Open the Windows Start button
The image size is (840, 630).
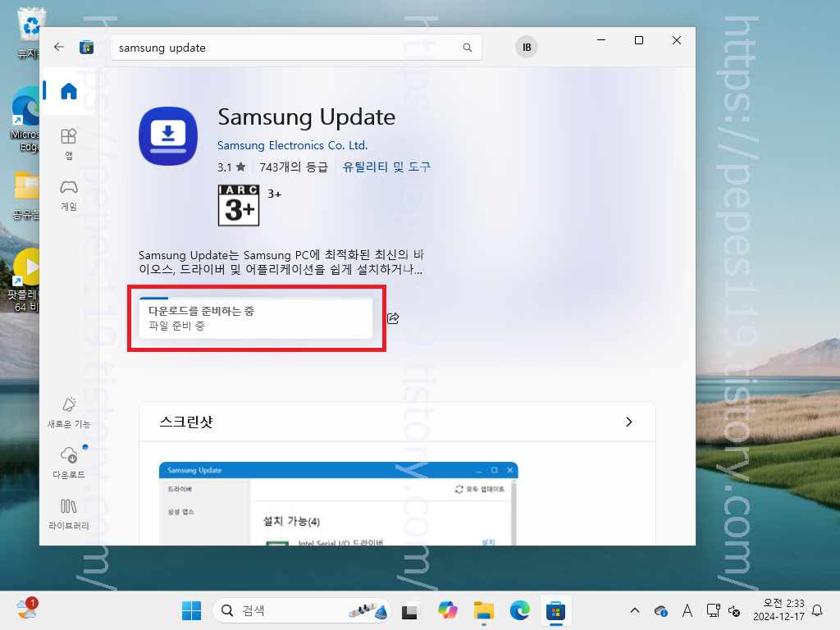pos(191,610)
